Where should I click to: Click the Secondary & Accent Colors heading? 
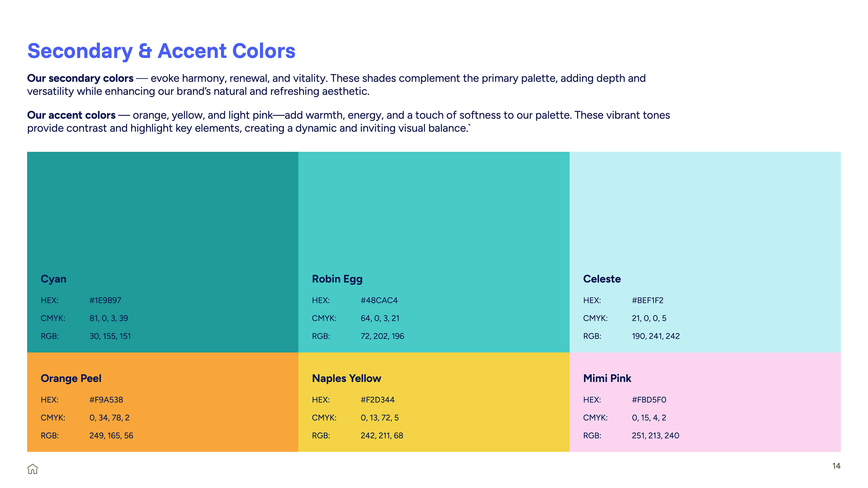tap(161, 51)
